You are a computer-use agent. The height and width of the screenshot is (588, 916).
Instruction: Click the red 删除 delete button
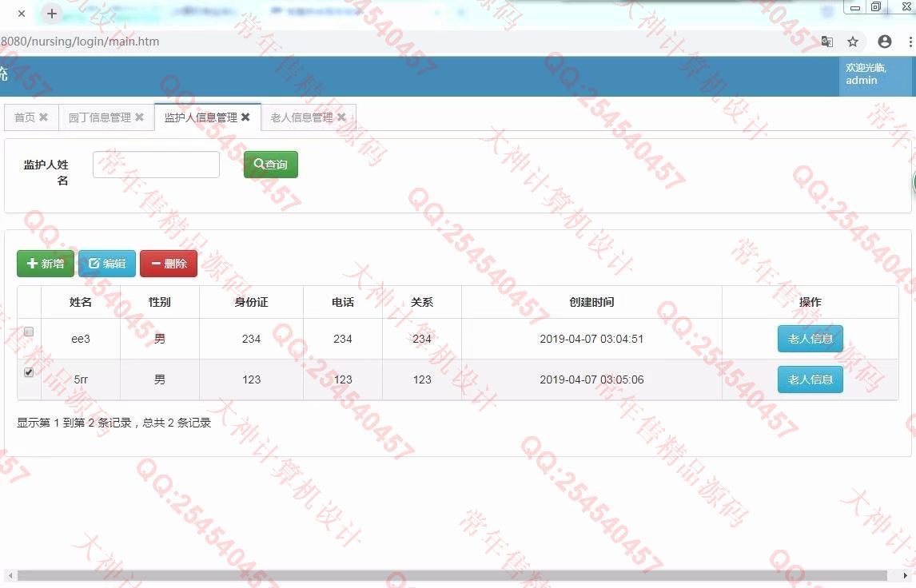click(x=169, y=264)
